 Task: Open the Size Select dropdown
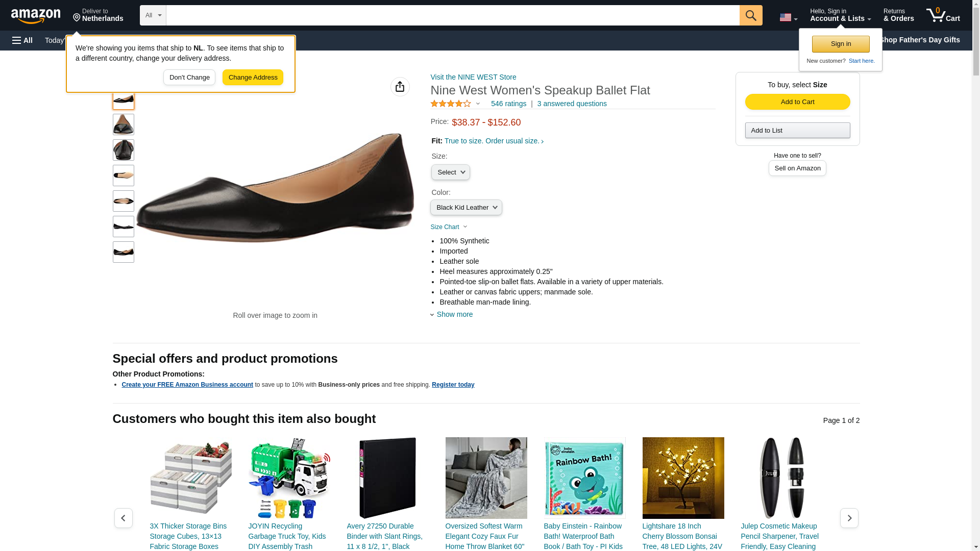tap(450, 172)
